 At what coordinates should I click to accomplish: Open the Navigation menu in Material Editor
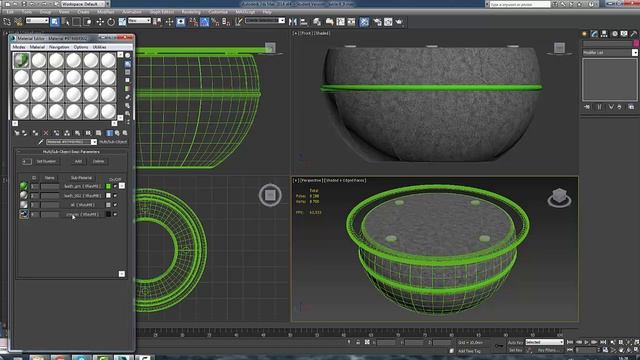pyautogui.click(x=59, y=47)
